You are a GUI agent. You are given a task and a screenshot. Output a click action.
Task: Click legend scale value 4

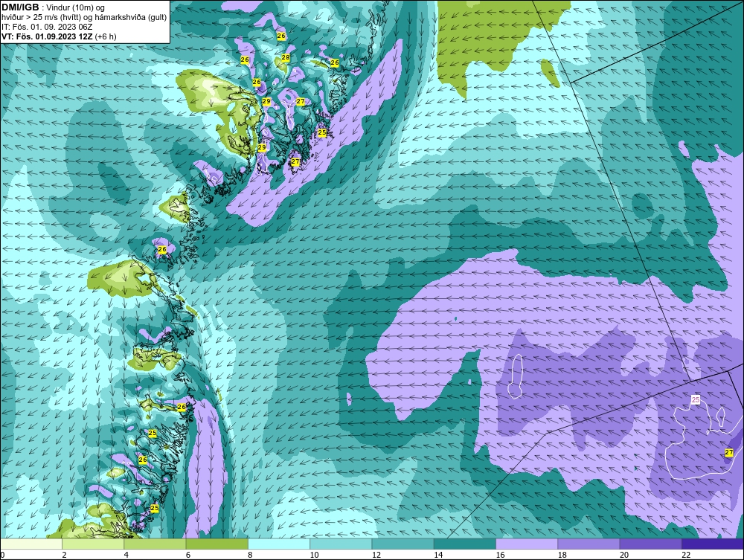tap(126, 556)
